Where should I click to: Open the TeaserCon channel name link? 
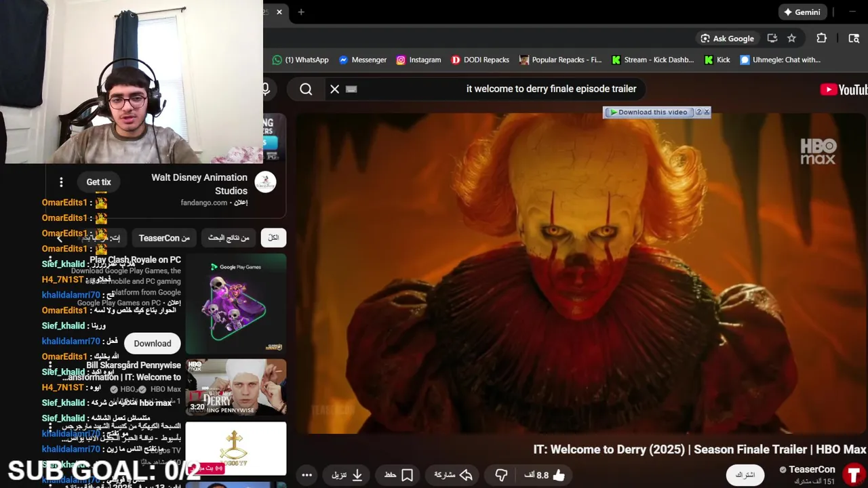(812, 470)
